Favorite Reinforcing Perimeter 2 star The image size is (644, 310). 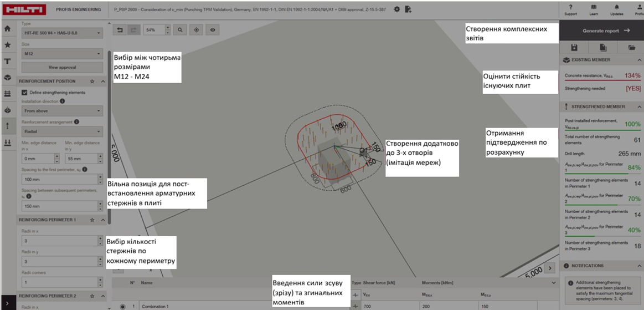(92, 296)
